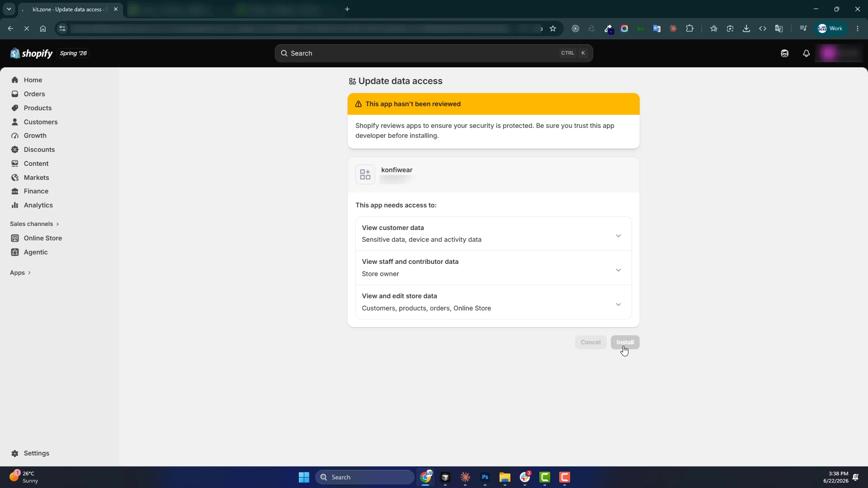Image resolution: width=868 pixels, height=488 pixels.
Task: Open Chrome from taskbar
Action: 425,477
